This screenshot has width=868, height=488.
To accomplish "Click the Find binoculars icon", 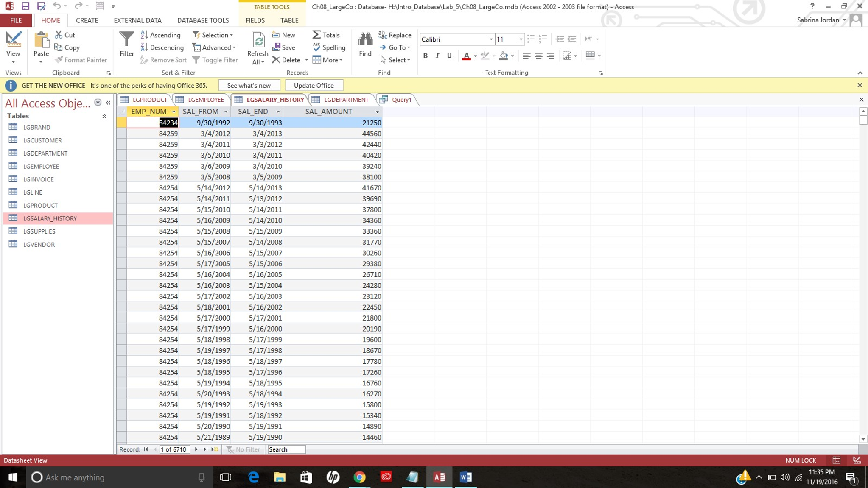I will (365, 40).
